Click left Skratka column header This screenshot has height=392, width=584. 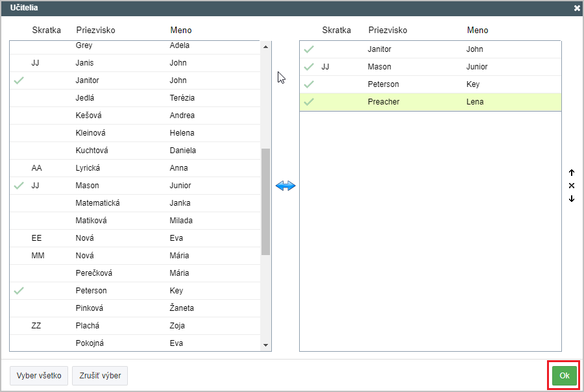pos(46,31)
